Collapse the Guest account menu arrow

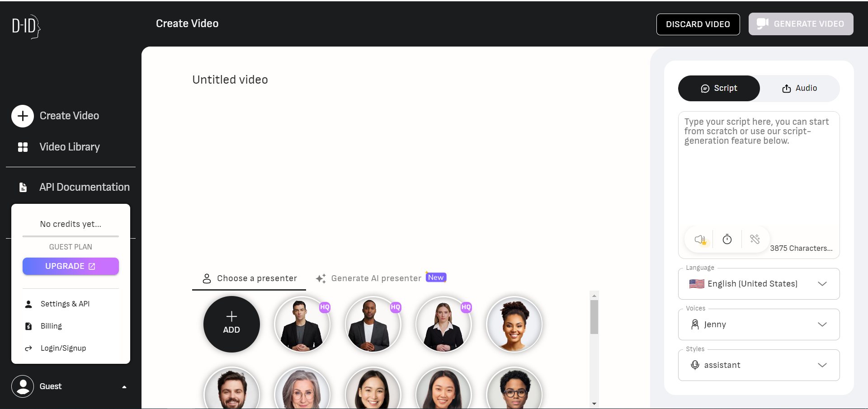(x=124, y=387)
